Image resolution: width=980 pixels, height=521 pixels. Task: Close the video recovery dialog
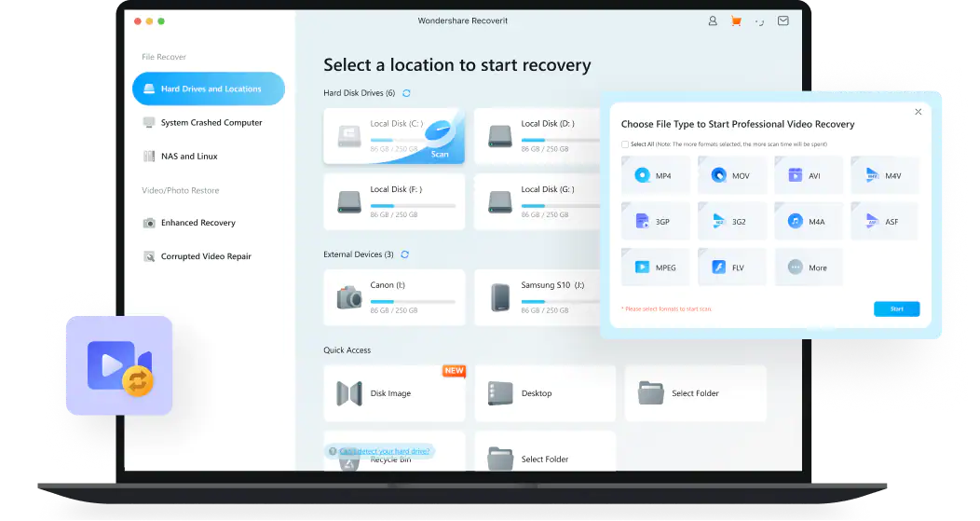click(919, 112)
